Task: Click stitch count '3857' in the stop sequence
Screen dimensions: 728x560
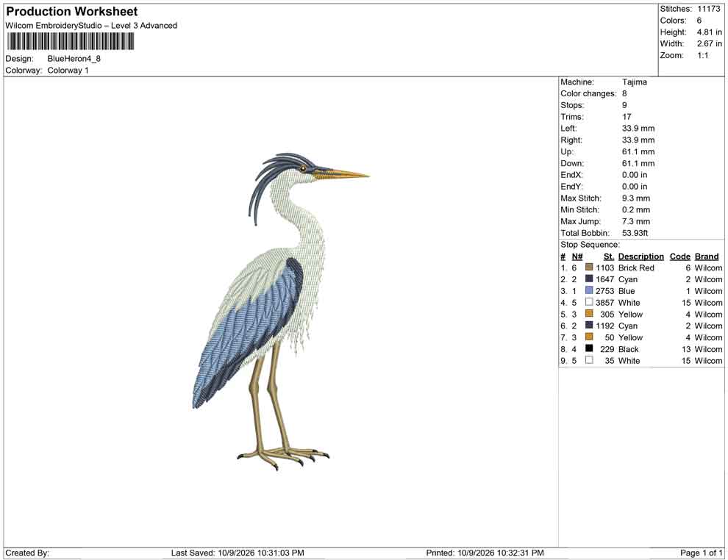Action: [605, 303]
